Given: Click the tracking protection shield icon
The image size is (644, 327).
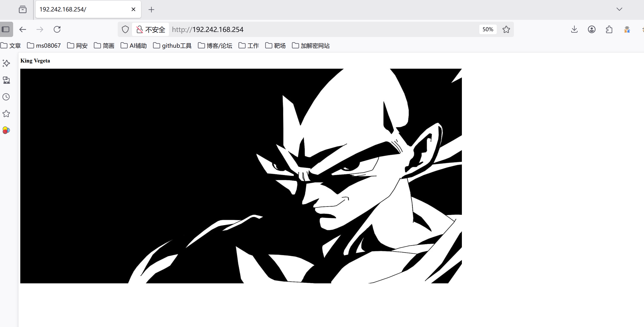Looking at the screenshot, I should 125,30.
